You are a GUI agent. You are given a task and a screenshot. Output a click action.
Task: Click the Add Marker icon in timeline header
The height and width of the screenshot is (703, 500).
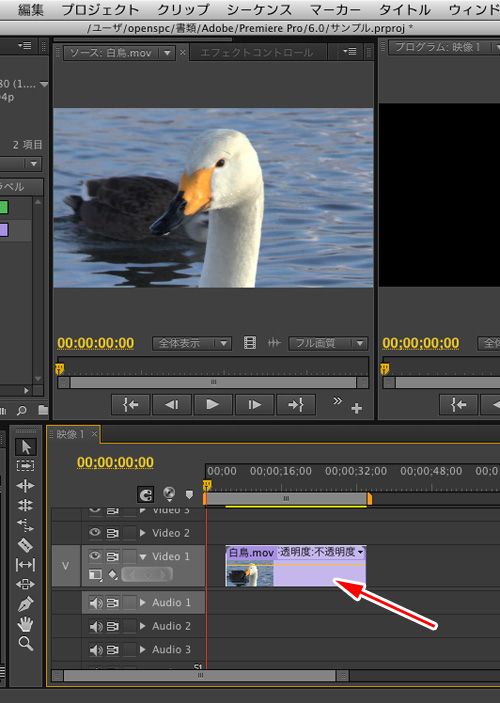tap(189, 495)
